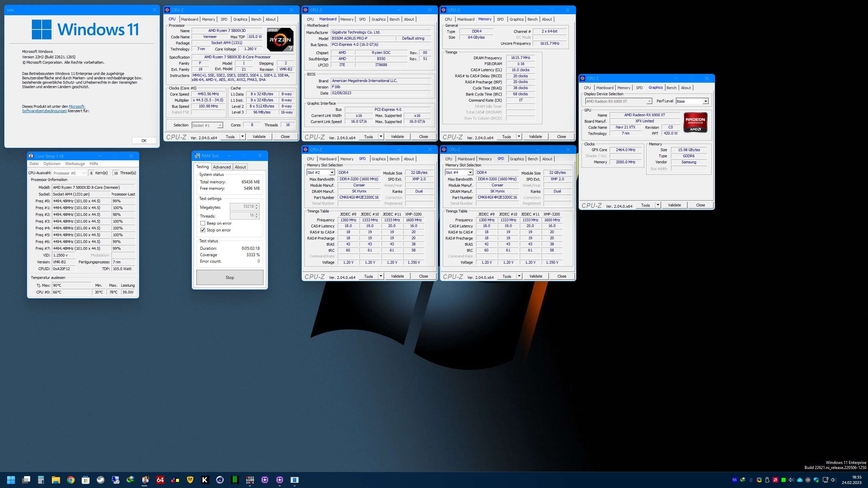
Task: Open File Explorer from the taskbar
Action: (x=56, y=480)
